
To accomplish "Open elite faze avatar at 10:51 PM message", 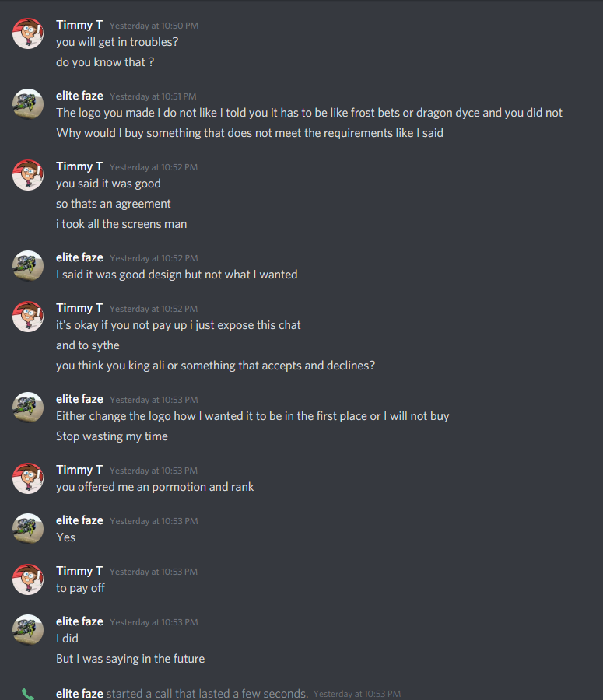I will point(28,104).
